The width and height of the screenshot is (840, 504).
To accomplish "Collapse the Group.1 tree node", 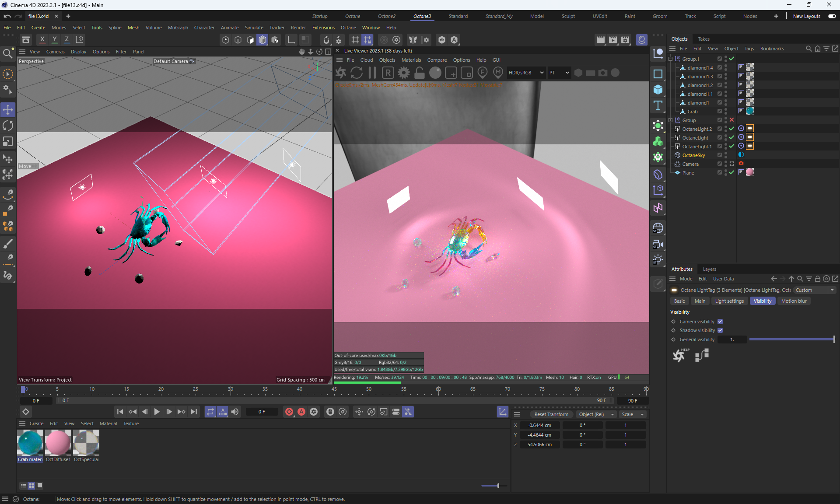I will click(670, 59).
